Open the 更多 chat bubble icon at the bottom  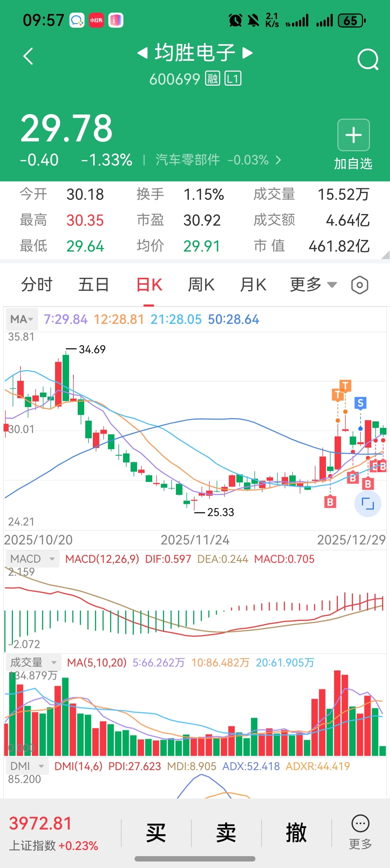click(360, 823)
